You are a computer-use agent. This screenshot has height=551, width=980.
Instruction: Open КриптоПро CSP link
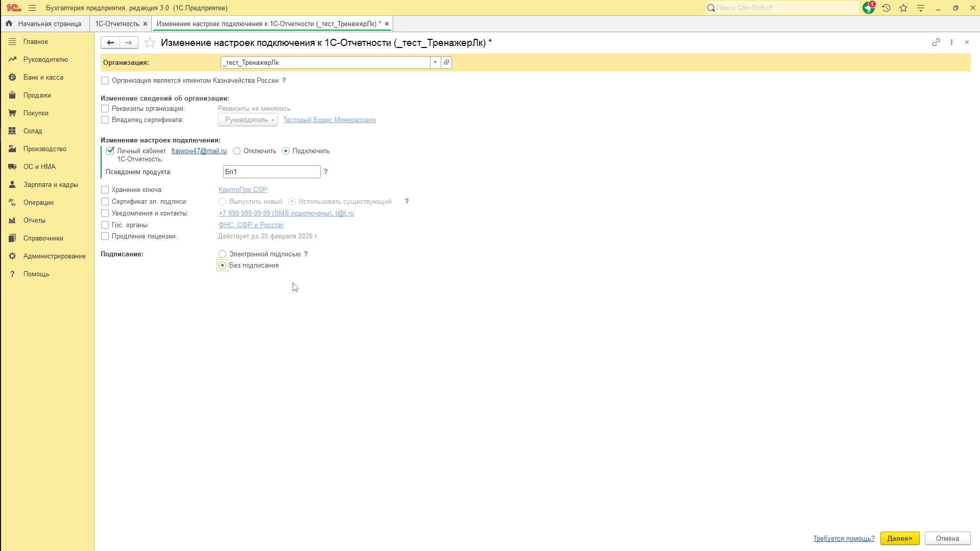[x=243, y=190]
